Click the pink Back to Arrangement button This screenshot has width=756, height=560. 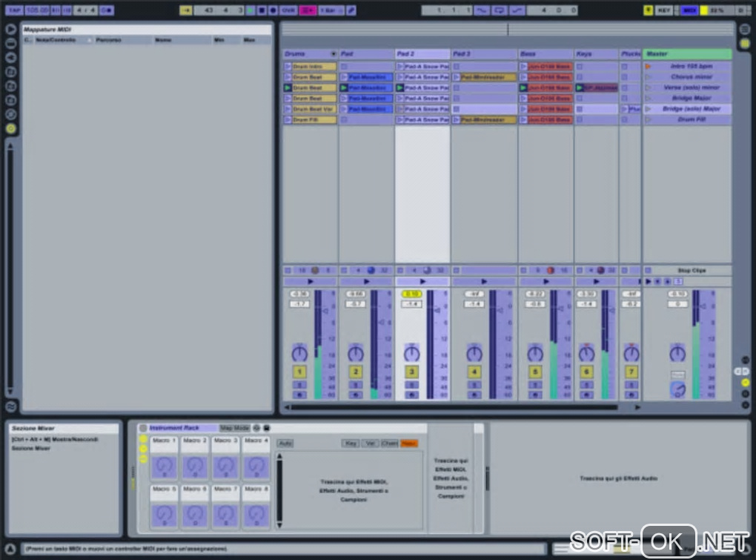(x=308, y=10)
